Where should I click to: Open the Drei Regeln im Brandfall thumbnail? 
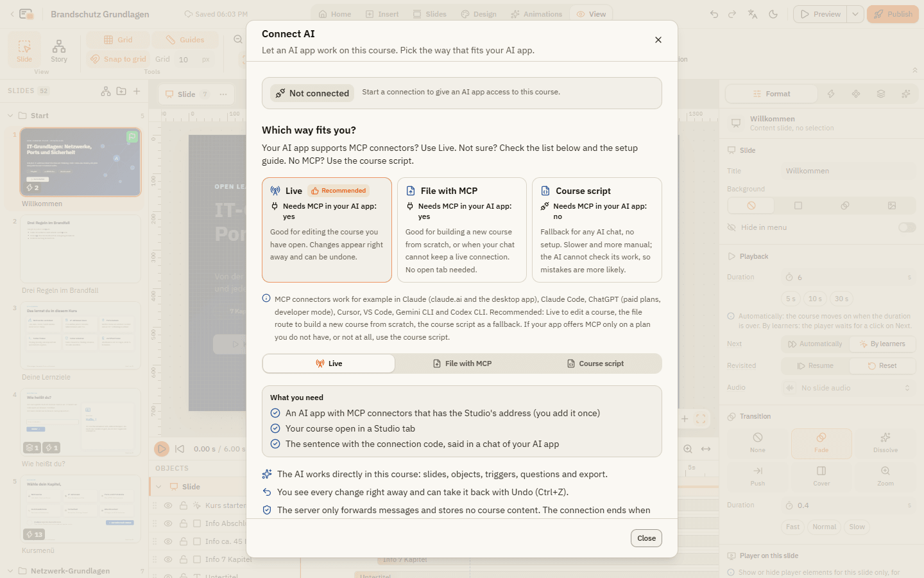(x=80, y=249)
